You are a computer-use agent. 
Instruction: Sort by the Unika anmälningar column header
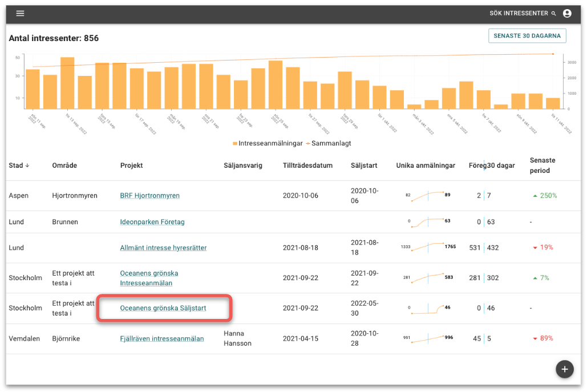pos(425,165)
